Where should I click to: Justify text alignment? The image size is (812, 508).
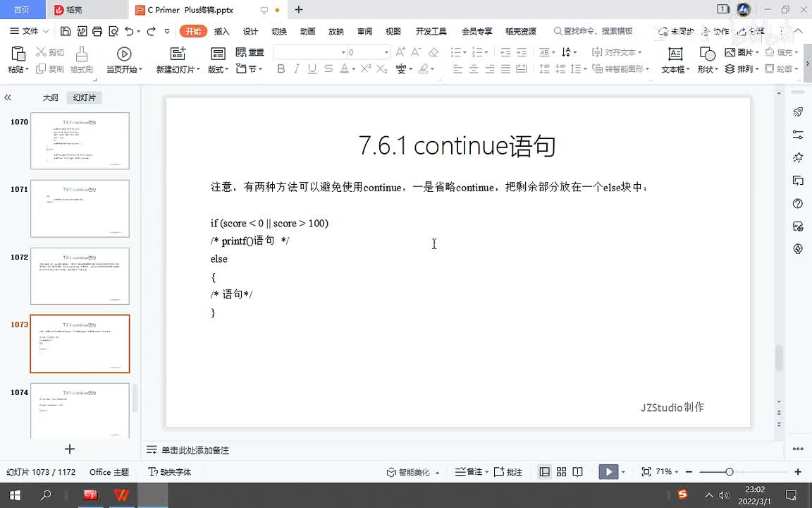coord(505,68)
